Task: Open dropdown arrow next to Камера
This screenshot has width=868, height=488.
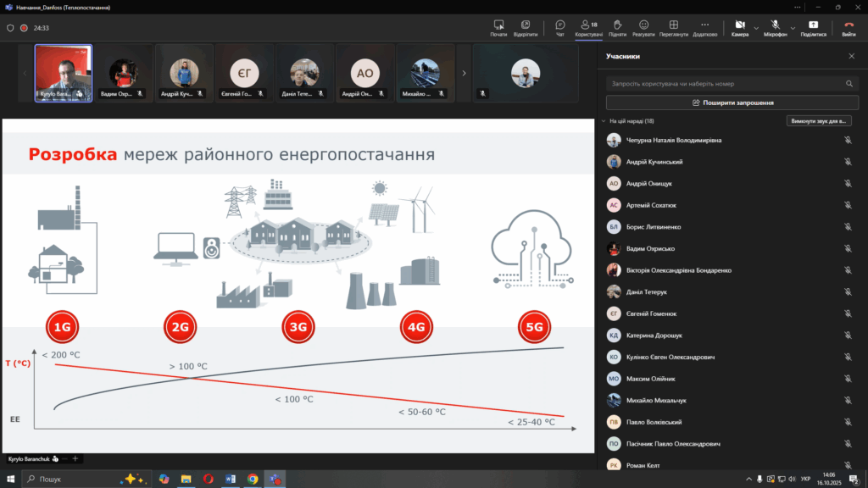Action: point(755,27)
